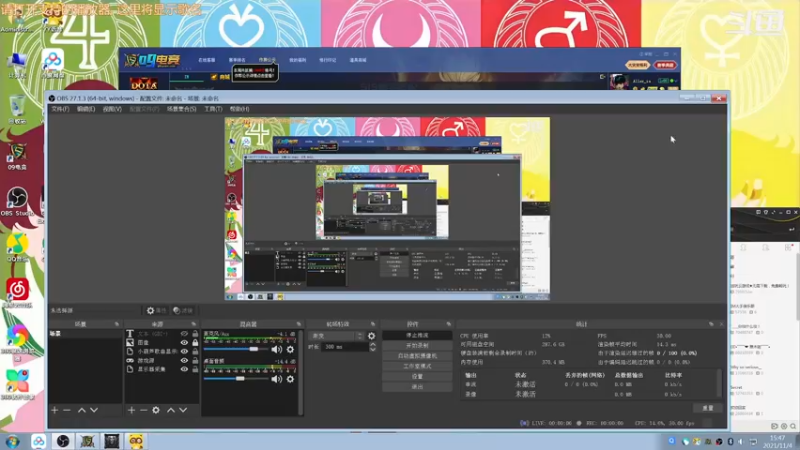800x450 pixels.
Task: Open the 工具(T) menu
Action: (x=213, y=109)
